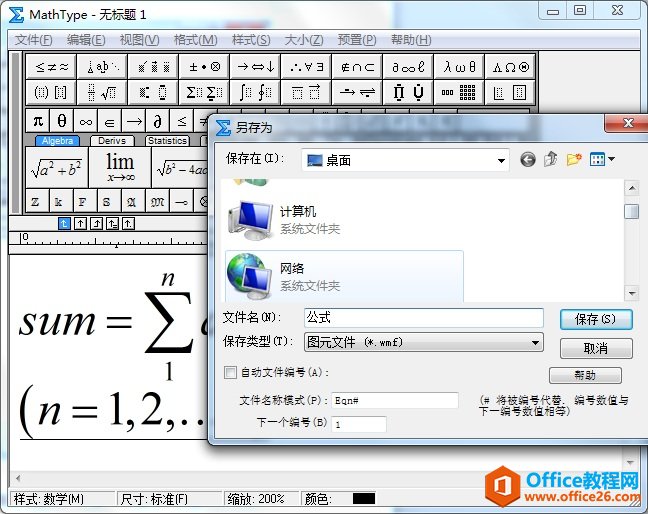Open the 保存类型 file type dropdown
Viewport: 648px width, 514px height.
click(x=535, y=342)
